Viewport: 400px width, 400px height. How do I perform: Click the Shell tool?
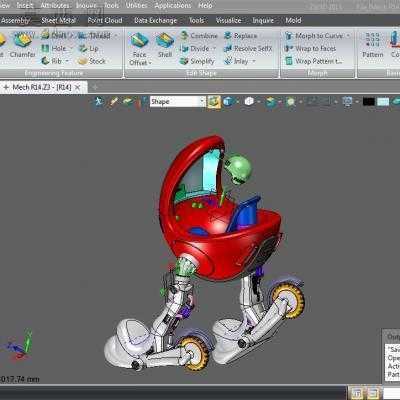[165, 45]
